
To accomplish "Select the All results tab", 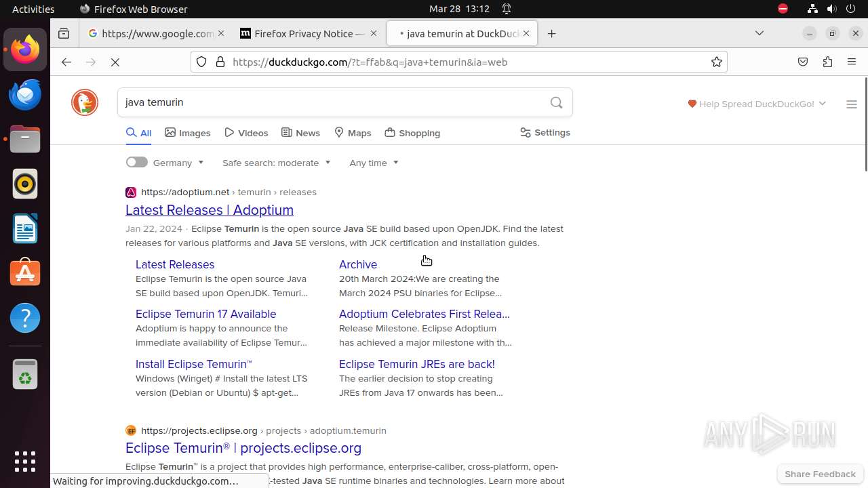I will coord(138,133).
